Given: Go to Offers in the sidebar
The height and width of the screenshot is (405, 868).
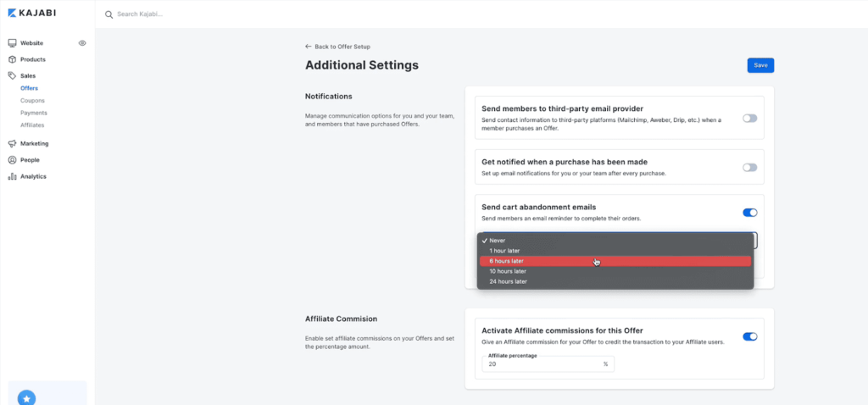Looking at the screenshot, I should coord(30,88).
